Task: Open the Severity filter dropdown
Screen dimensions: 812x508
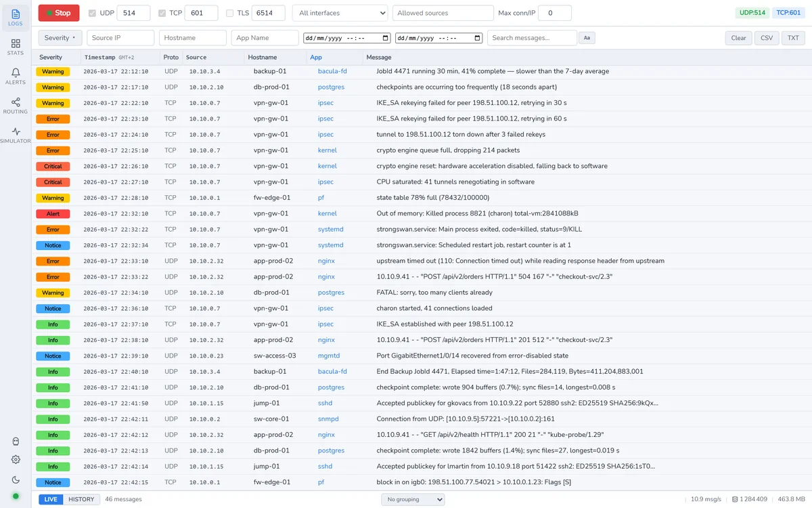Action: tap(60, 38)
